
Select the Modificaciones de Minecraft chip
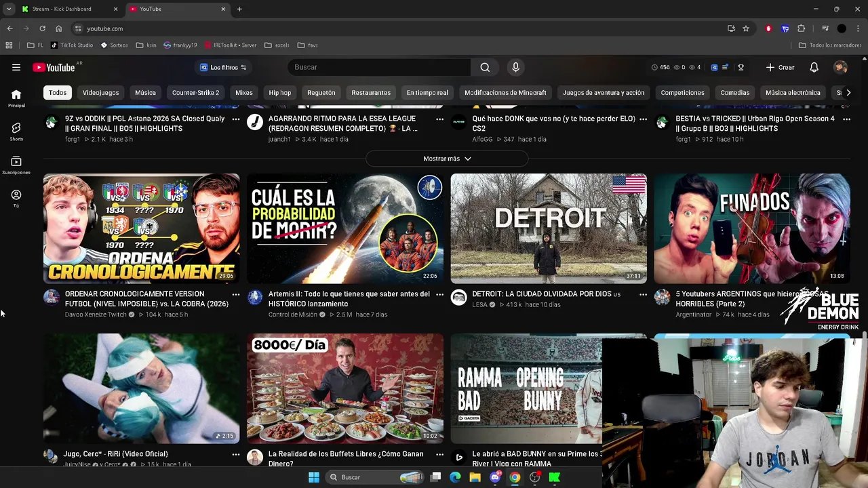[505, 92]
